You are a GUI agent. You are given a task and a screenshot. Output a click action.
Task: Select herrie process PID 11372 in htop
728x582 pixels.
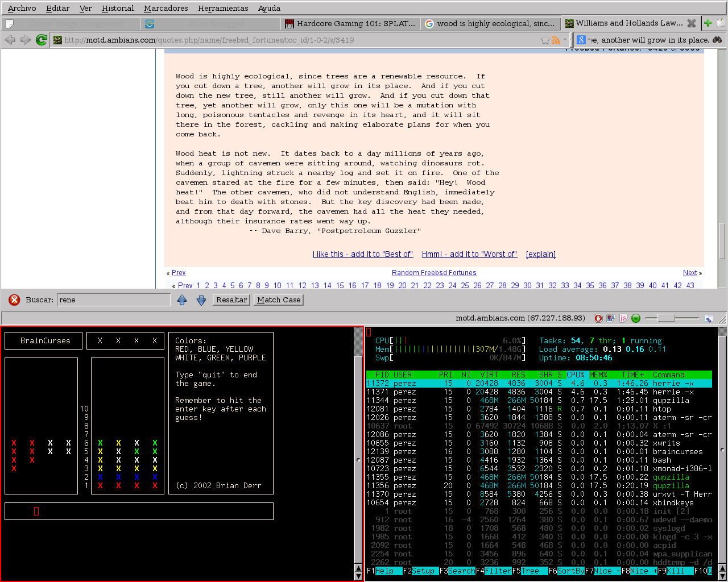pos(539,384)
